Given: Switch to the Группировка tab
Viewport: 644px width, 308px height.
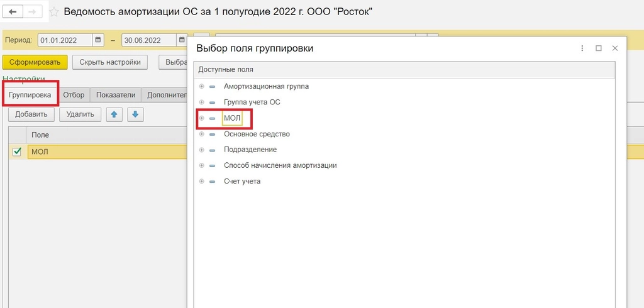Looking at the screenshot, I should (30, 95).
